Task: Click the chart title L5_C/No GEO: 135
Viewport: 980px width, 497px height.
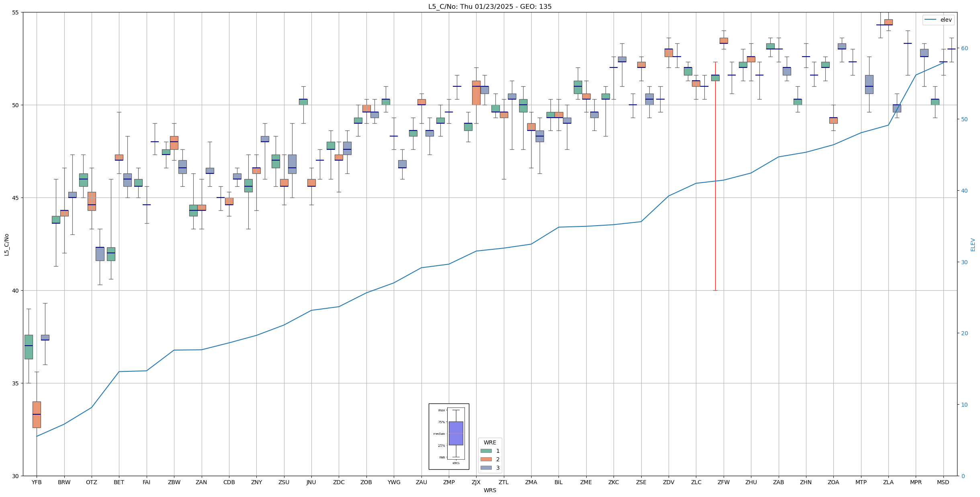Action: click(490, 6)
